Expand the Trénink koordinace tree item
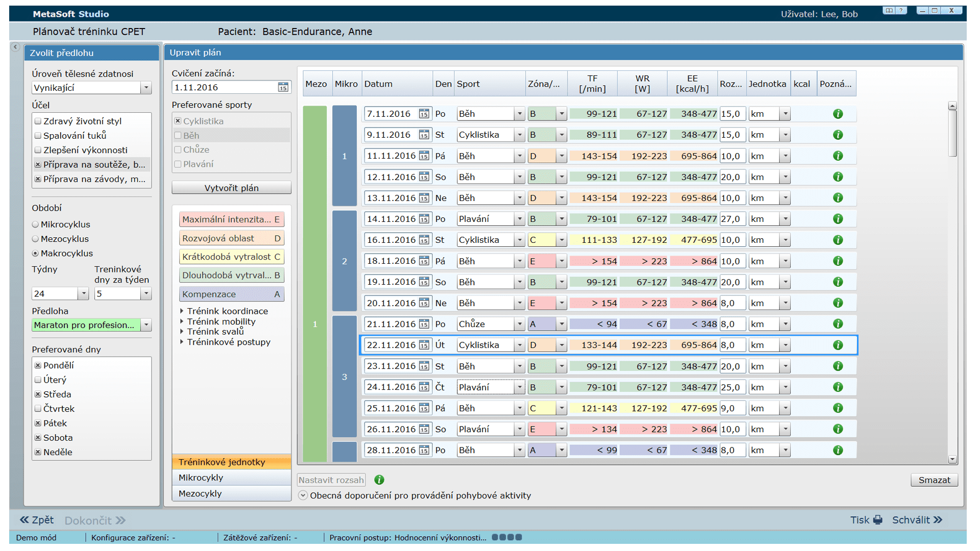Viewport: 980px width, 551px height. click(182, 311)
